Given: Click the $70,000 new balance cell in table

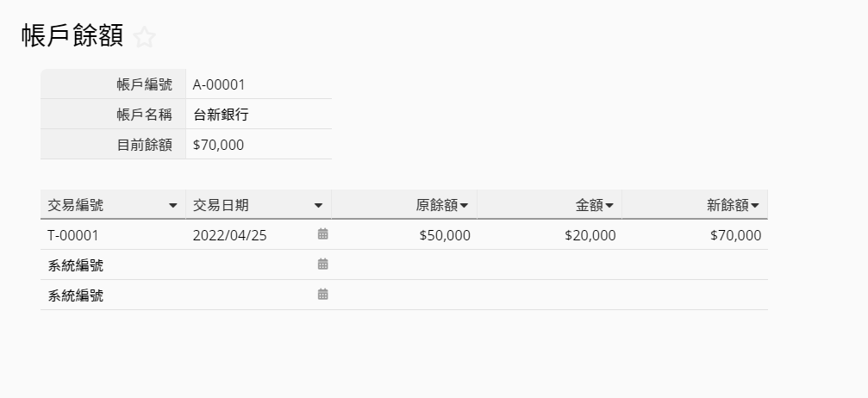Looking at the screenshot, I should point(735,235).
